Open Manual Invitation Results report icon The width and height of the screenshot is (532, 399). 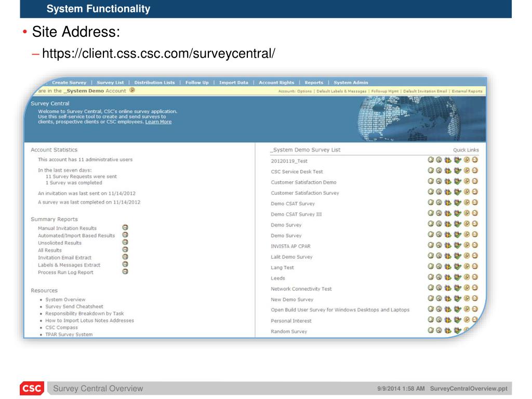[125, 228]
